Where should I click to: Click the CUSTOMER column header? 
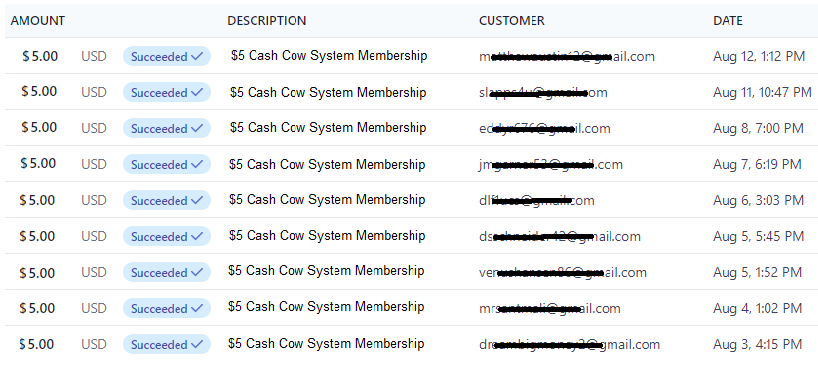pyautogui.click(x=512, y=21)
